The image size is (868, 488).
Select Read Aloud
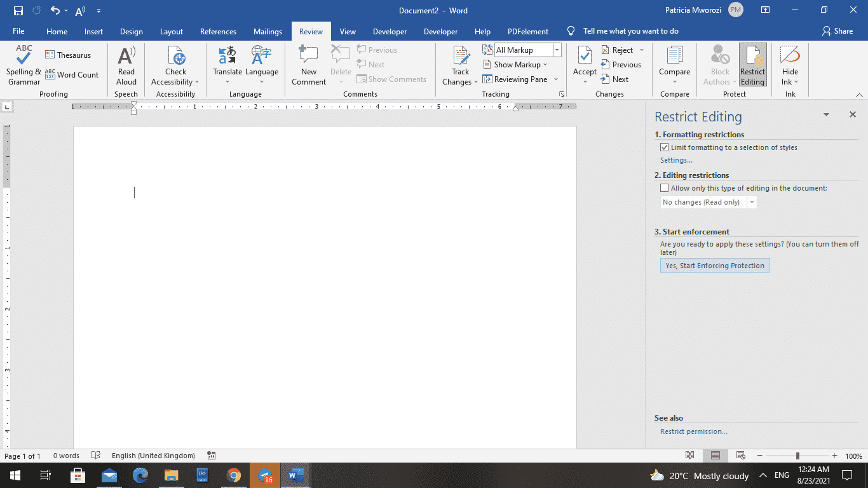pyautogui.click(x=126, y=64)
